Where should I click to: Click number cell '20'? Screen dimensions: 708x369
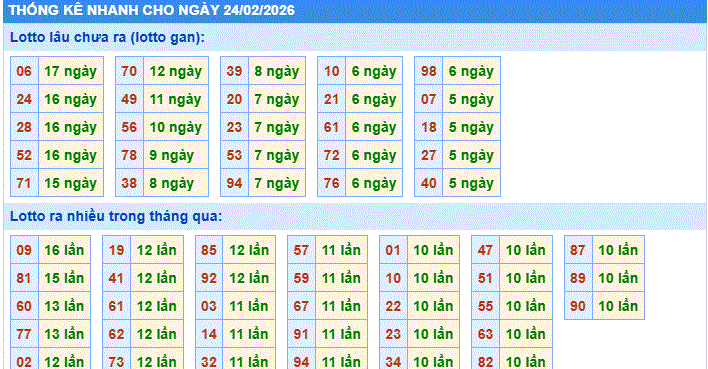tap(234, 99)
